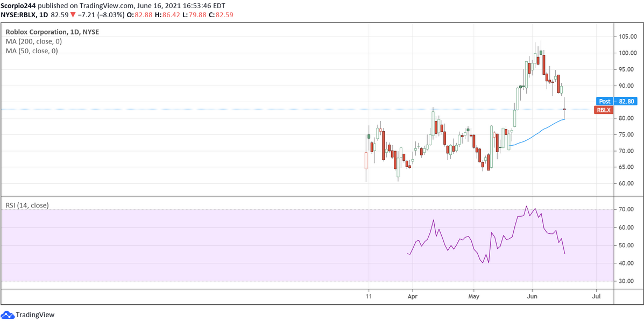
Task: Click the Scorpio244 author name
Action: 19,6
